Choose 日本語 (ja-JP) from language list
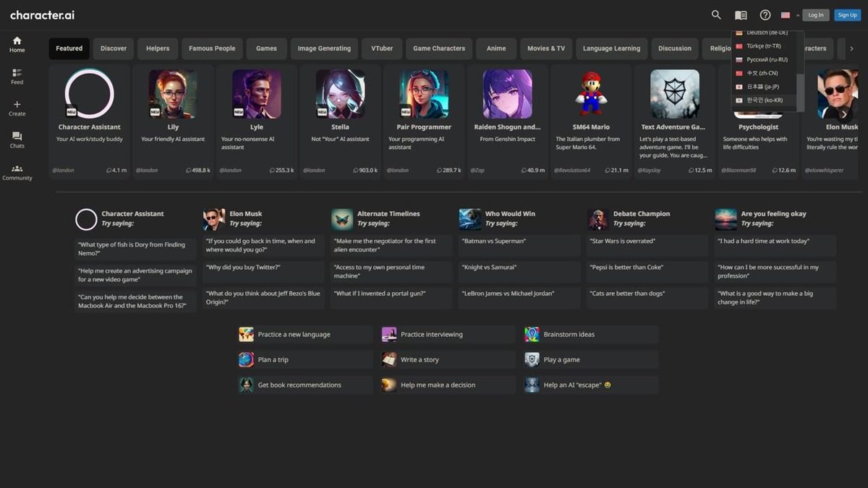This screenshot has width=868, height=488. [x=764, y=87]
